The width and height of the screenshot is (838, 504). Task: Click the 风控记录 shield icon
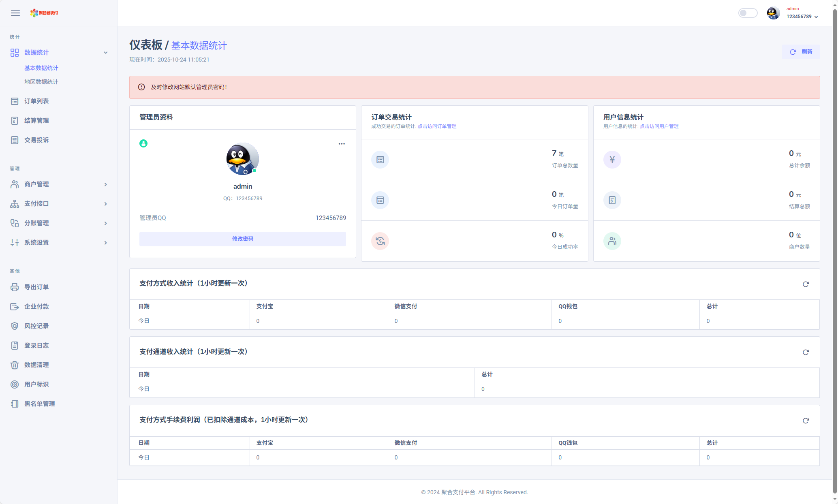15,326
